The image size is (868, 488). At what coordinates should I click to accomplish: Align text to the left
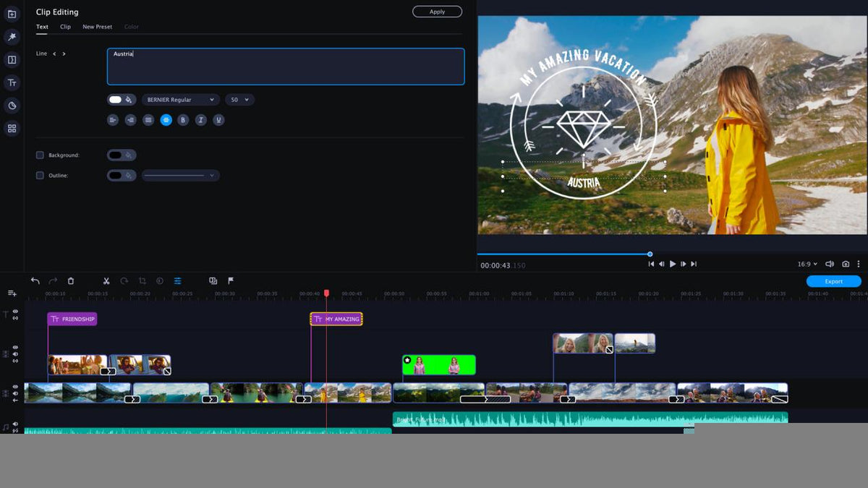(x=113, y=120)
